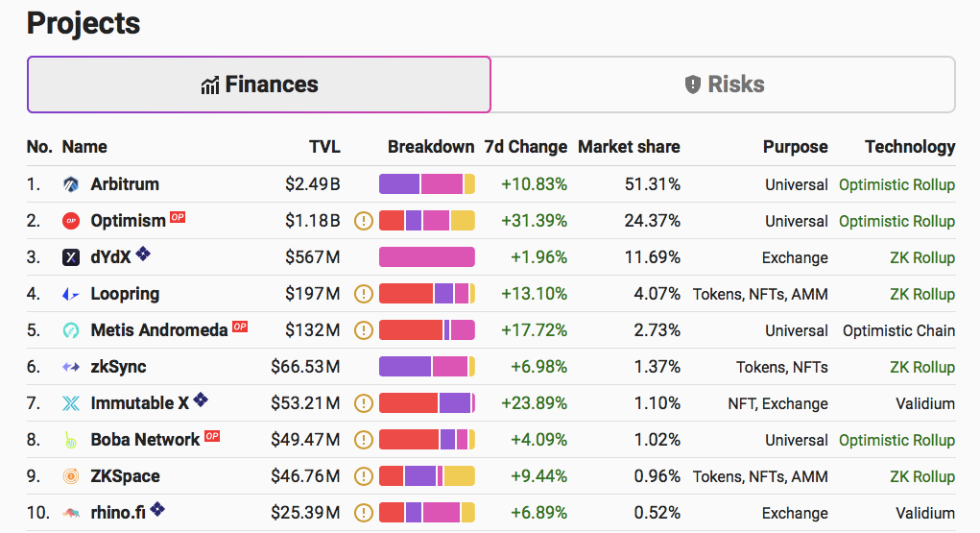Click the zkSync arrows logo icon

point(71,367)
